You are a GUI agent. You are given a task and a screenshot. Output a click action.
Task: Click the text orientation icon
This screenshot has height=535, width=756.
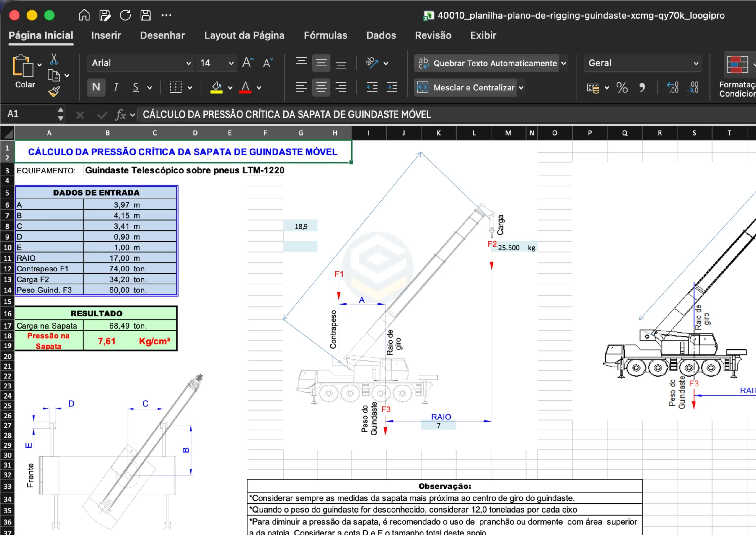pyautogui.click(x=372, y=63)
